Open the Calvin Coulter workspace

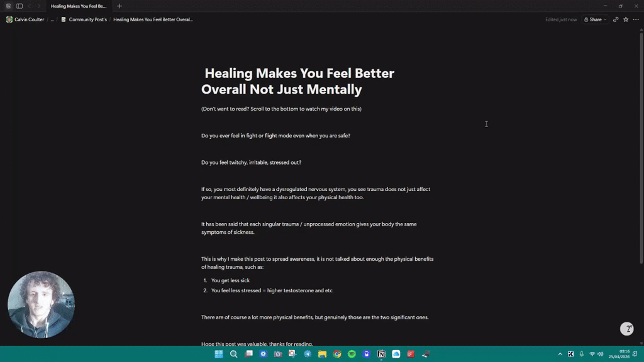pyautogui.click(x=25, y=19)
